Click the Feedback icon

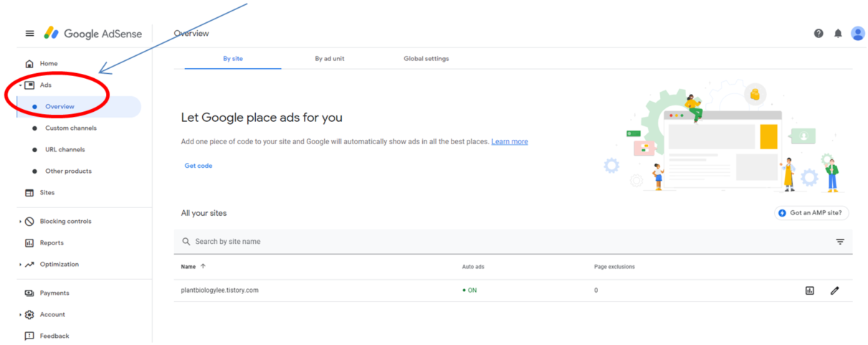29,336
